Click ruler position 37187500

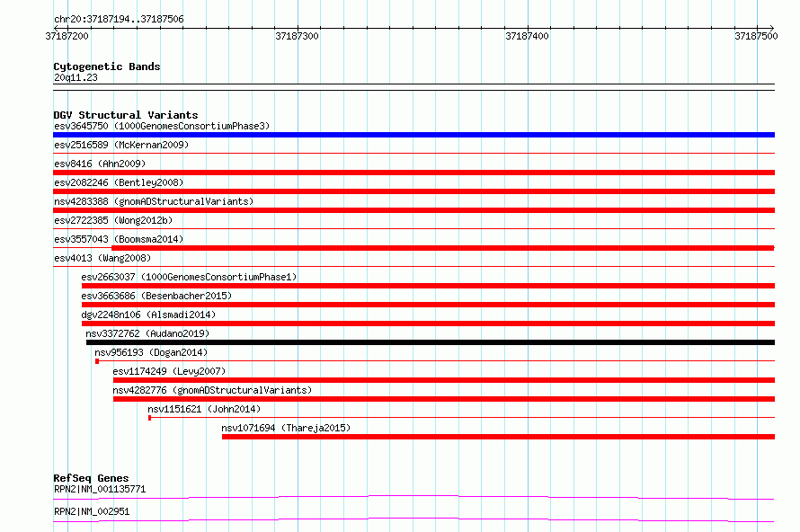coord(756,36)
